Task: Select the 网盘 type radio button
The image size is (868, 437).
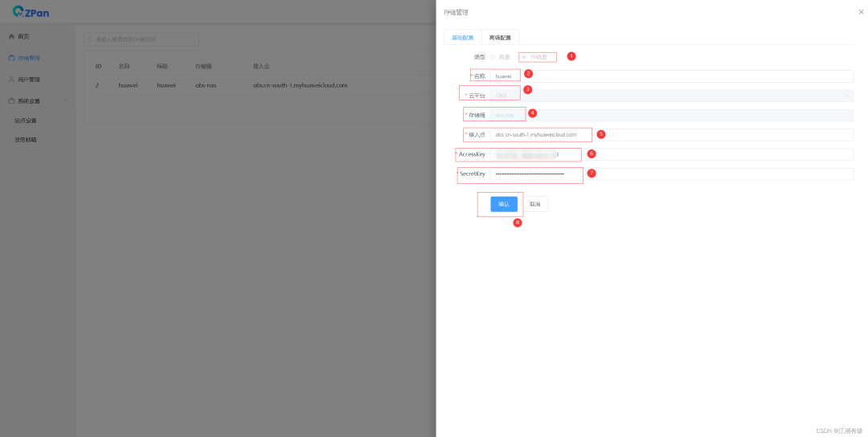Action: point(493,57)
